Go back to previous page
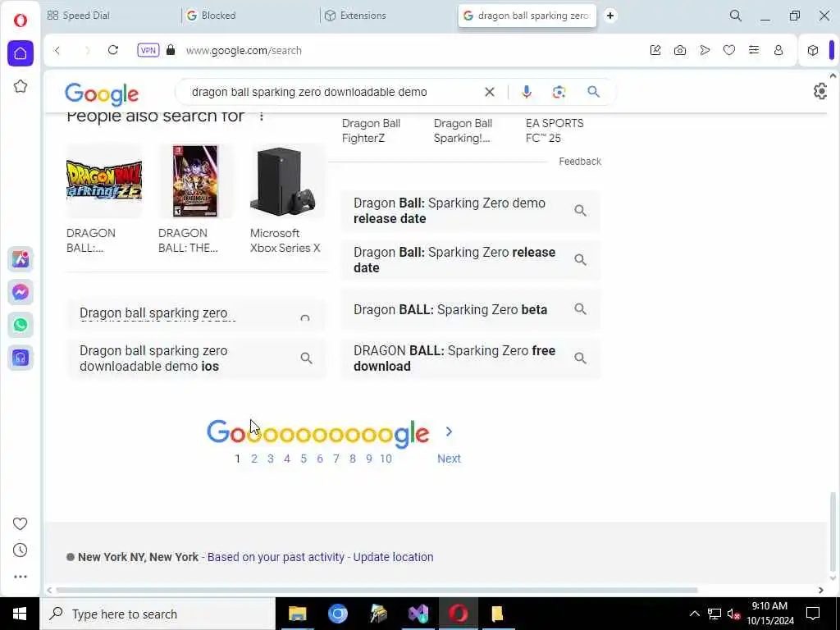The width and height of the screenshot is (840, 630). pyautogui.click(x=57, y=50)
